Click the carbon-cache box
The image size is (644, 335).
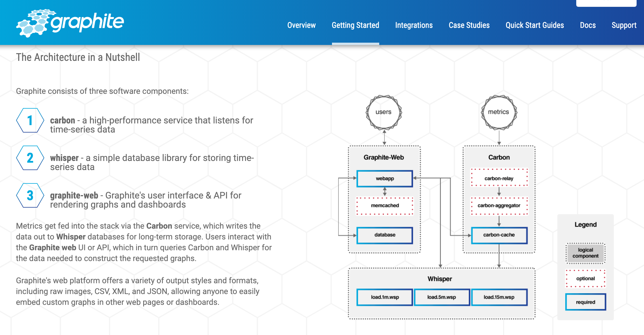pos(499,235)
